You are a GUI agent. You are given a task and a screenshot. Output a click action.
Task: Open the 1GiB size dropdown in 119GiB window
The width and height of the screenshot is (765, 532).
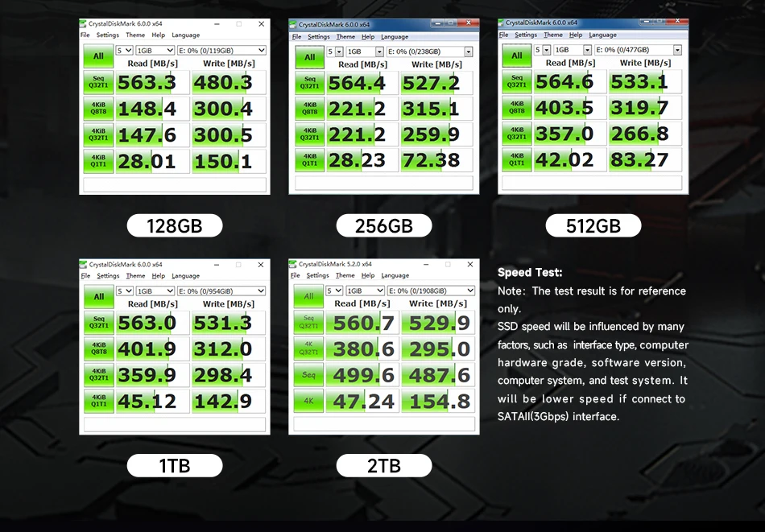[155, 50]
